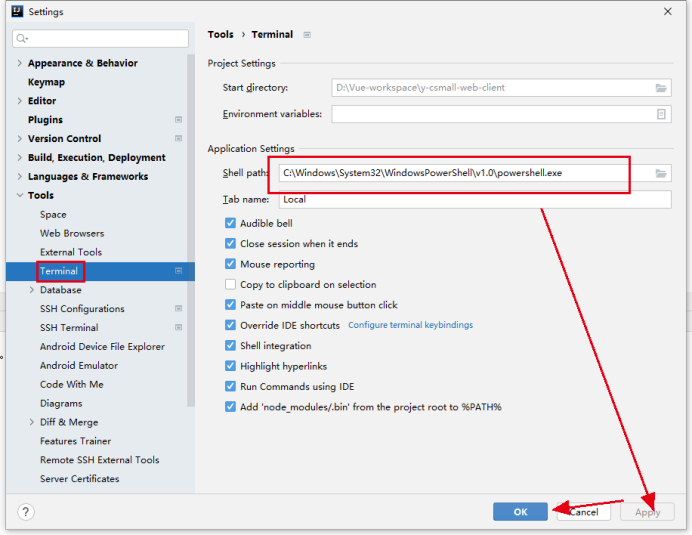The width and height of the screenshot is (692, 535).
Task: Select Diagrams in the Tools list
Action: point(61,403)
